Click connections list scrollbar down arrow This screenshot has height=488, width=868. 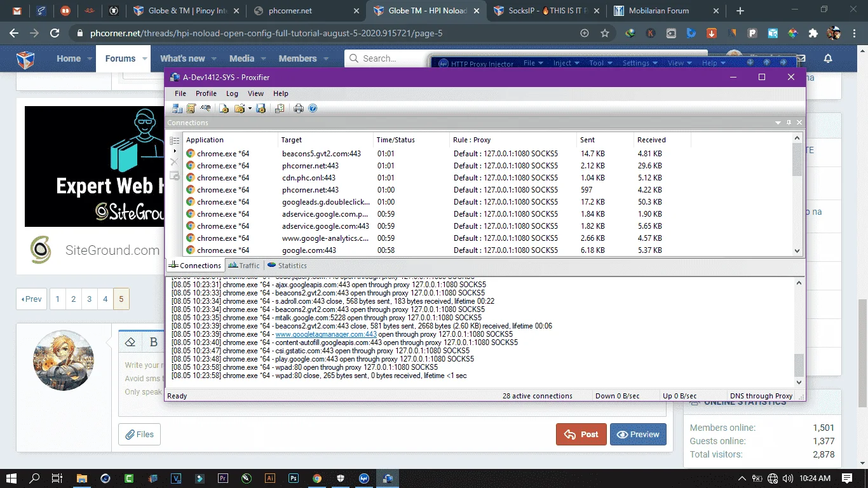pos(797,251)
